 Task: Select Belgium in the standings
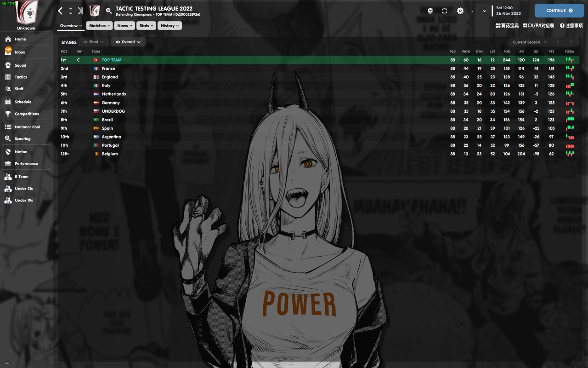[110, 154]
